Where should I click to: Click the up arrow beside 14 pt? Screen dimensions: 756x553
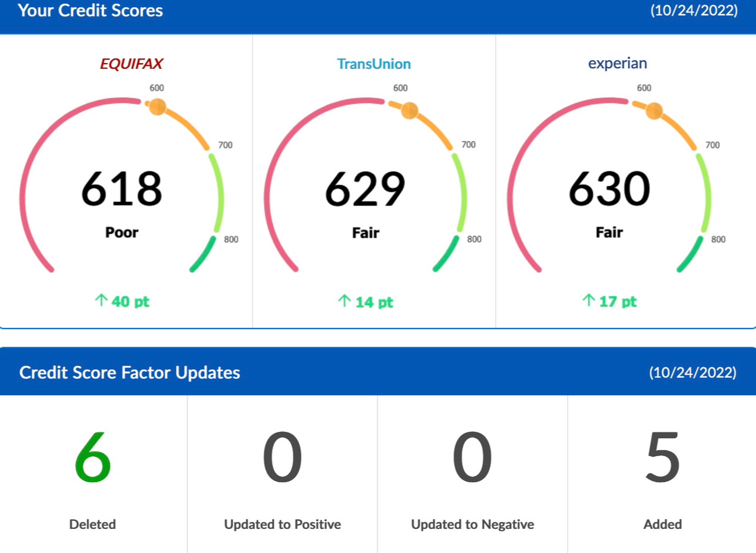tap(344, 302)
